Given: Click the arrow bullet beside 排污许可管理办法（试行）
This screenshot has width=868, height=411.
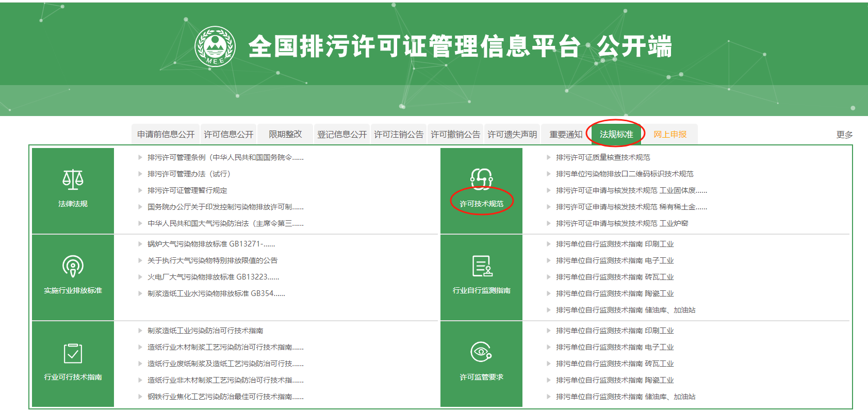Looking at the screenshot, I should click(x=140, y=174).
